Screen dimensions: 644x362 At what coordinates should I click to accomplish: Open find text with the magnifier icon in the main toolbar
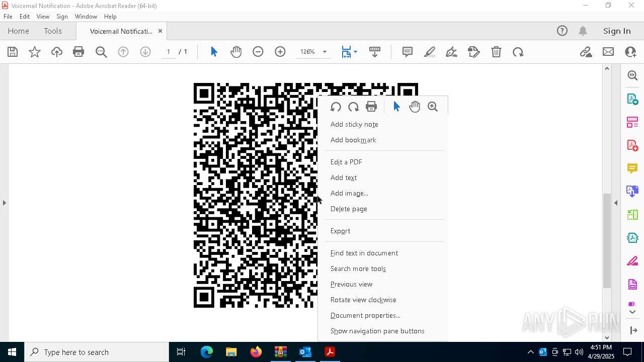[101, 52]
